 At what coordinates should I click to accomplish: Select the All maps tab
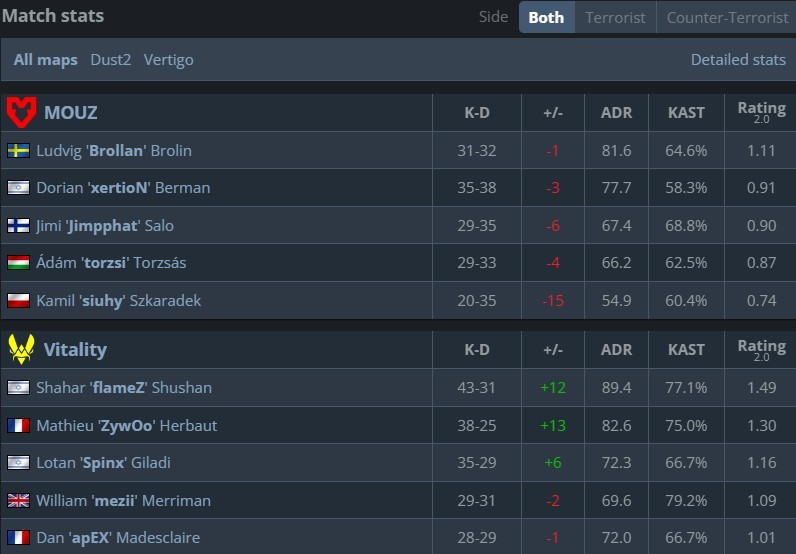click(x=45, y=60)
